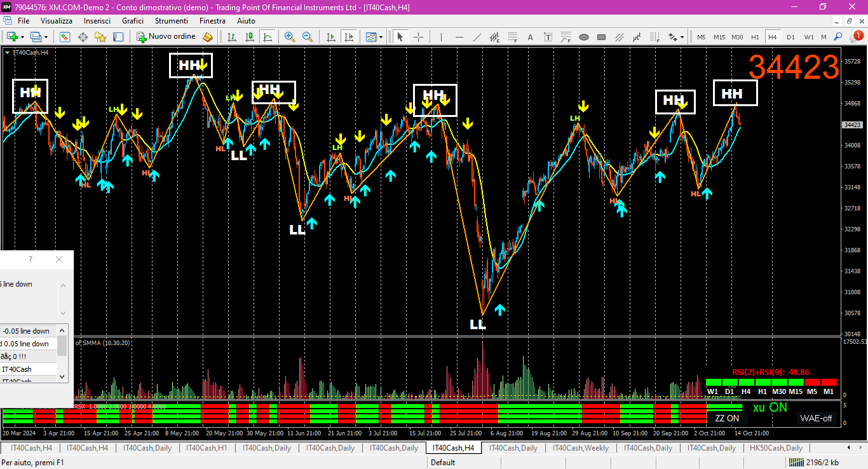
Task: Select the ellipse drawing tool
Action: click(584, 37)
